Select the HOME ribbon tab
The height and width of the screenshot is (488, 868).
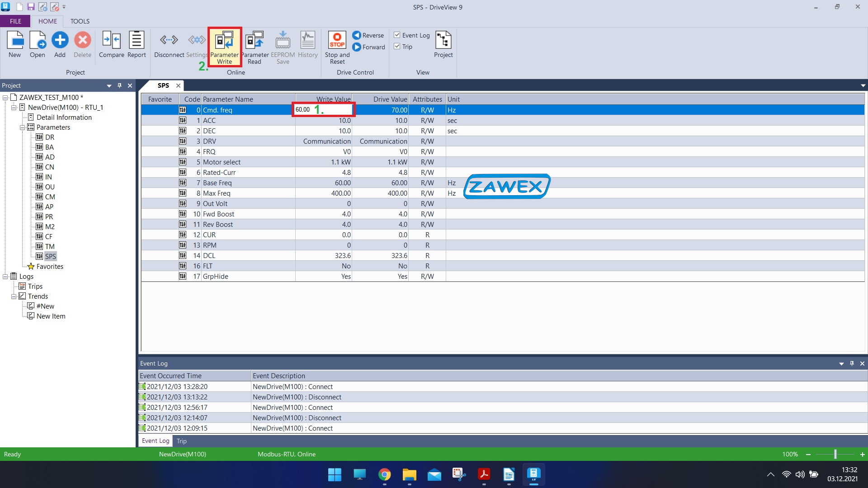point(47,21)
